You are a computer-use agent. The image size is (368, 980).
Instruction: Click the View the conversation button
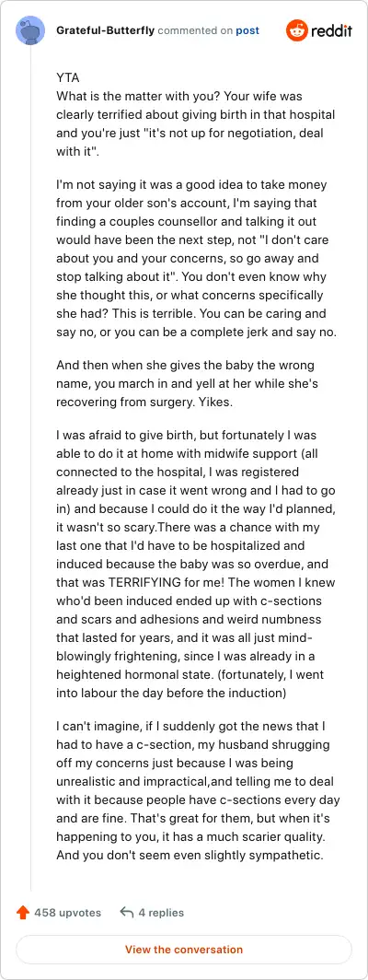[184, 950]
